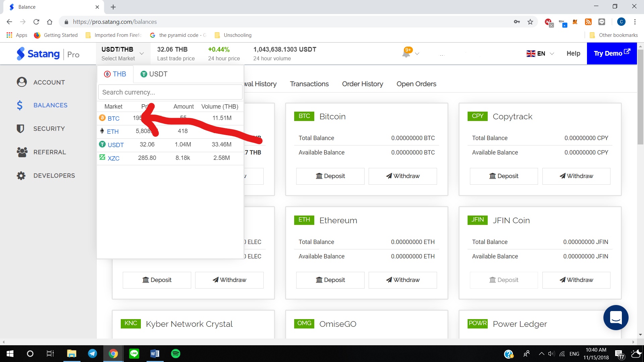Switch to the USDT market tab
The height and width of the screenshot is (362, 644).
pyautogui.click(x=154, y=74)
